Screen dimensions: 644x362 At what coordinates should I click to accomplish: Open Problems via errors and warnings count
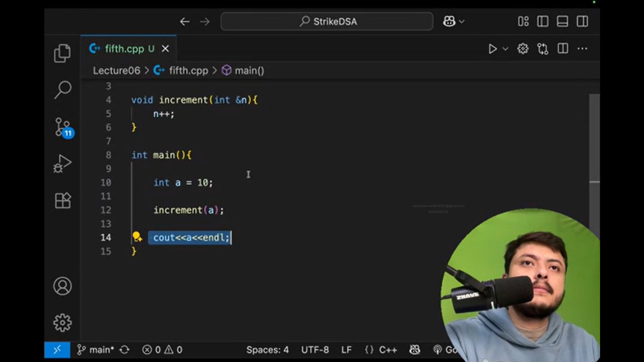[162, 350]
